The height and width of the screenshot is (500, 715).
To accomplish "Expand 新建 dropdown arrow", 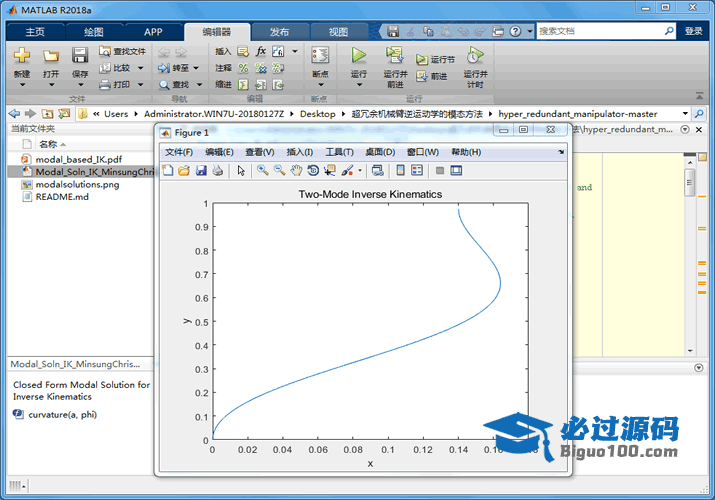I will (21, 85).
